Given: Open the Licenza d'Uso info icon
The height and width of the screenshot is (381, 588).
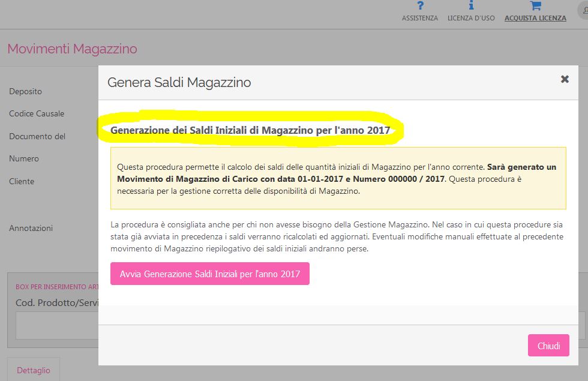Looking at the screenshot, I should coord(471,5).
